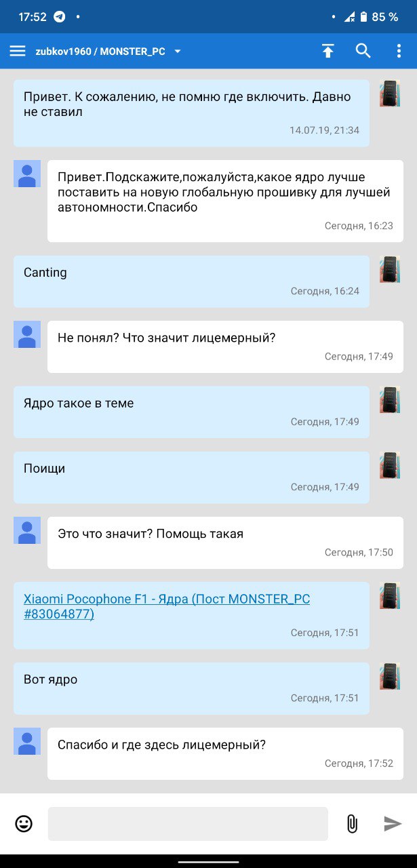417x868 pixels.
Task: Expand the dropdown arrow beside MONSTER_PC title
Action: tap(178, 52)
